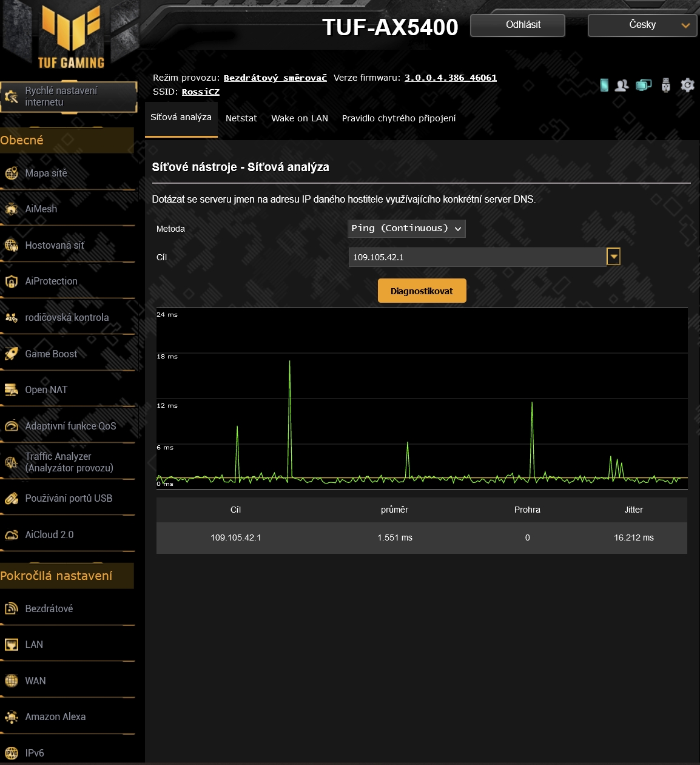Open AiMesh sidebar icon
The image size is (700, 765).
pos(12,209)
